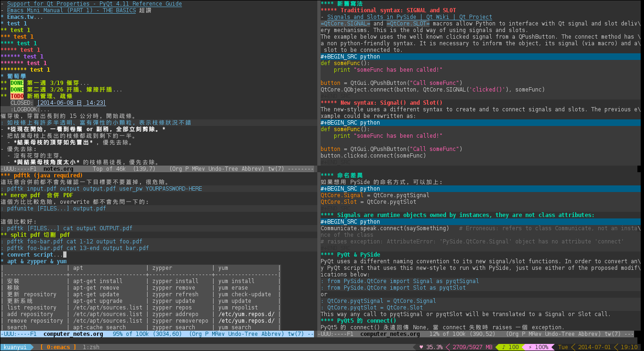Collapse the 葡萄學 top-level heading
Viewport: 644px width, 351px height.
(14, 76)
